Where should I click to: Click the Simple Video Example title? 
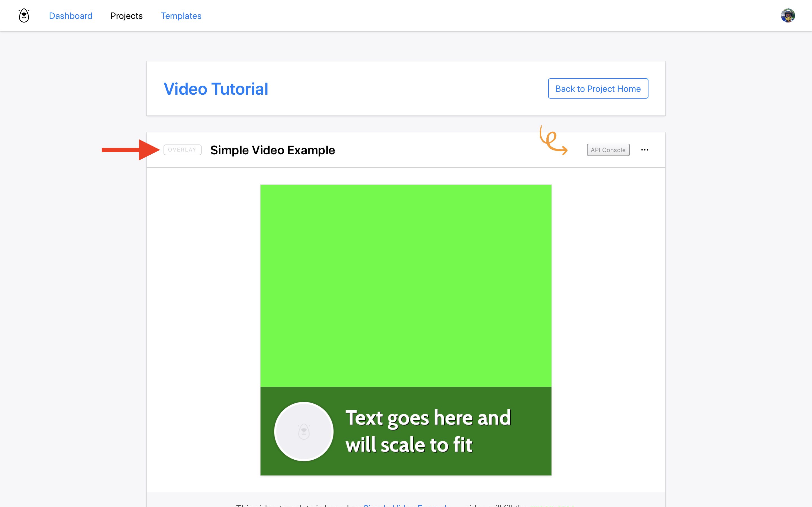(272, 150)
